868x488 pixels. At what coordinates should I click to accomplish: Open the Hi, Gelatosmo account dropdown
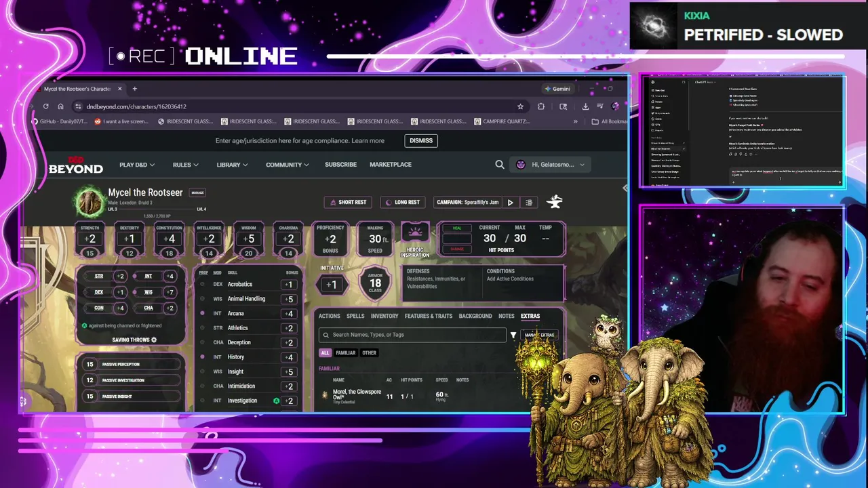tap(551, 165)
